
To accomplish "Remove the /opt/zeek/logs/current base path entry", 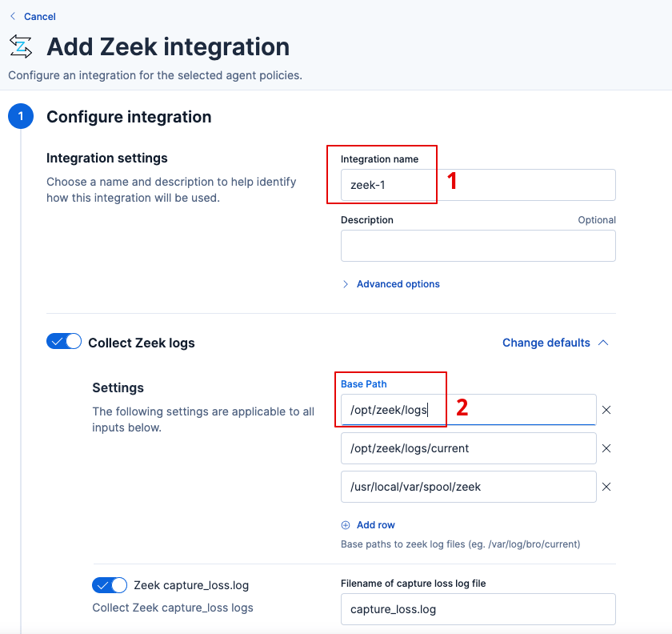I will (606, 448).
